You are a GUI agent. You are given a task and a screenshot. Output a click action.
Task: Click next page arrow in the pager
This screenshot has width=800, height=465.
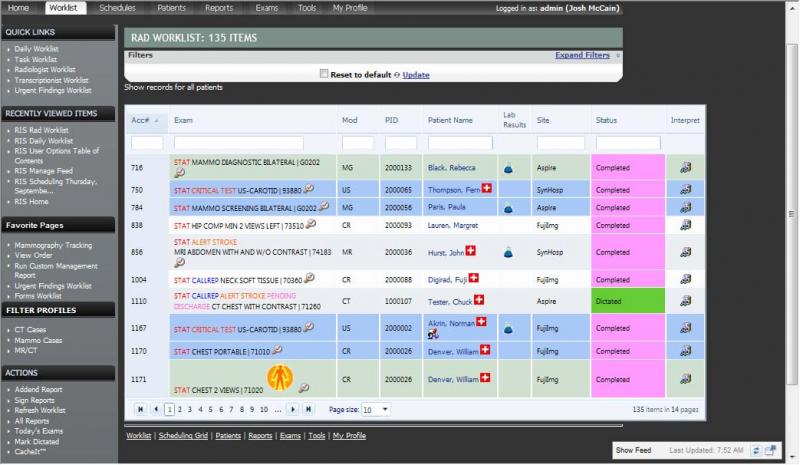click(292, 409)
